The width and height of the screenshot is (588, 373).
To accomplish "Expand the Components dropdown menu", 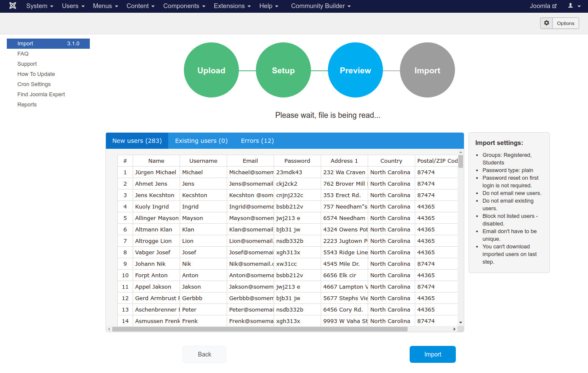I will (184, 6).
